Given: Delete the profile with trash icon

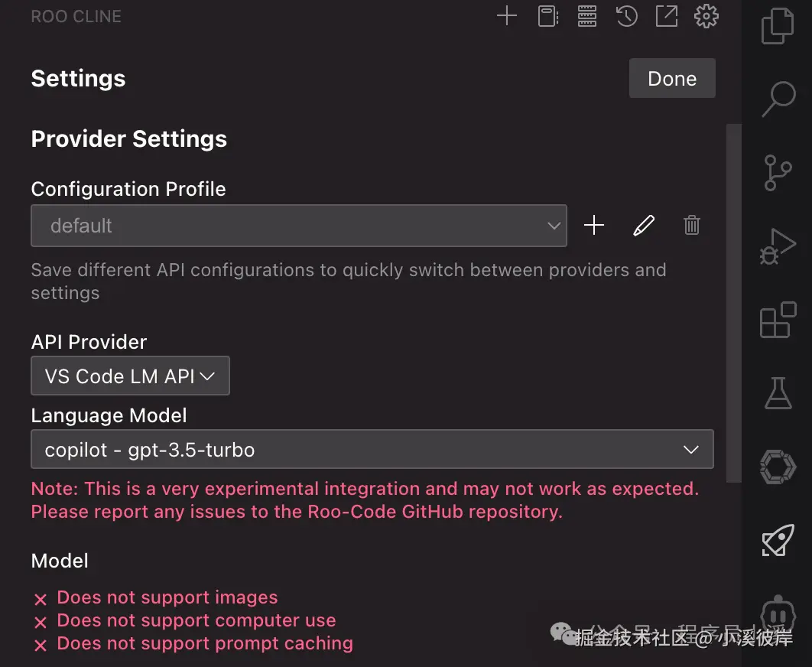Looking at the screenshot, I should pos(692,226).
